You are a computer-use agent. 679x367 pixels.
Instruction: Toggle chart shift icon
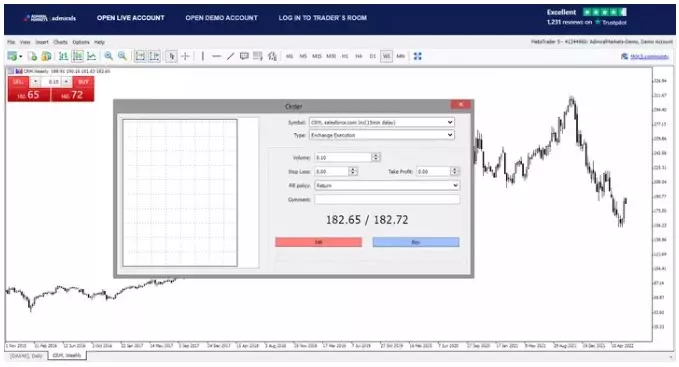point(154,56)
